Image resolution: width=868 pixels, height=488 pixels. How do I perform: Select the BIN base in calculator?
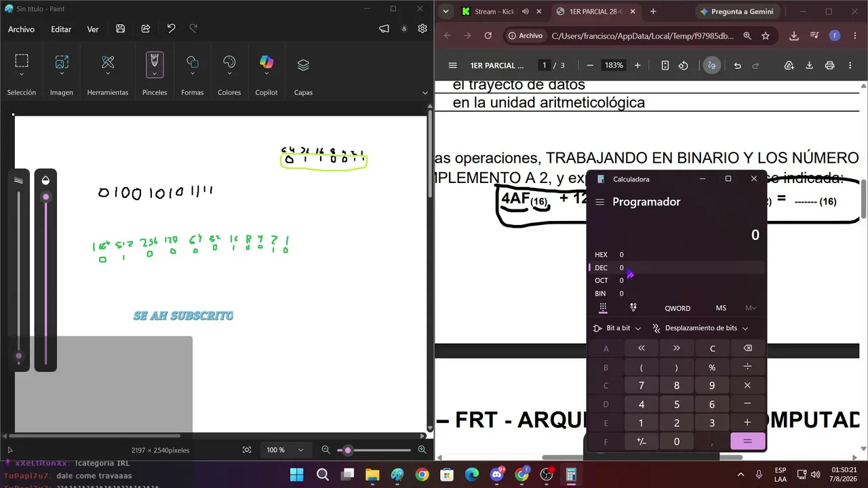[x=677, y=293]
